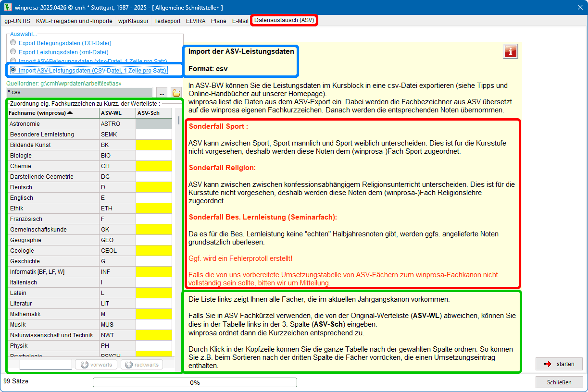Select Export Belegungsdaten (TXT-Datei) radio option
This screenshot has height=392, width=588.
click(13, 43)
